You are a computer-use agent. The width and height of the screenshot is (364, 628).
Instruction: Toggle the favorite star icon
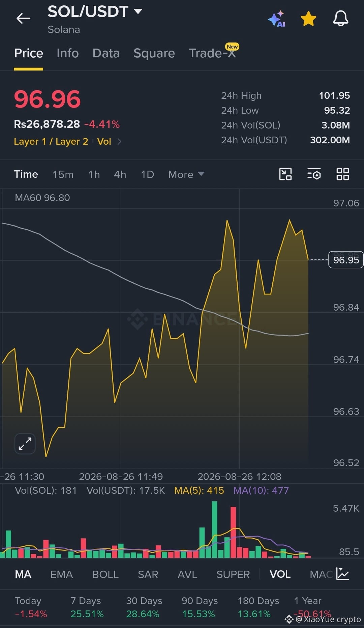(x=308, y=19)
